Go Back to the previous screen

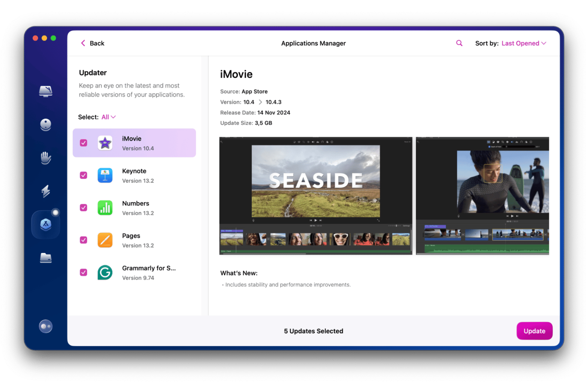(92, 43)
